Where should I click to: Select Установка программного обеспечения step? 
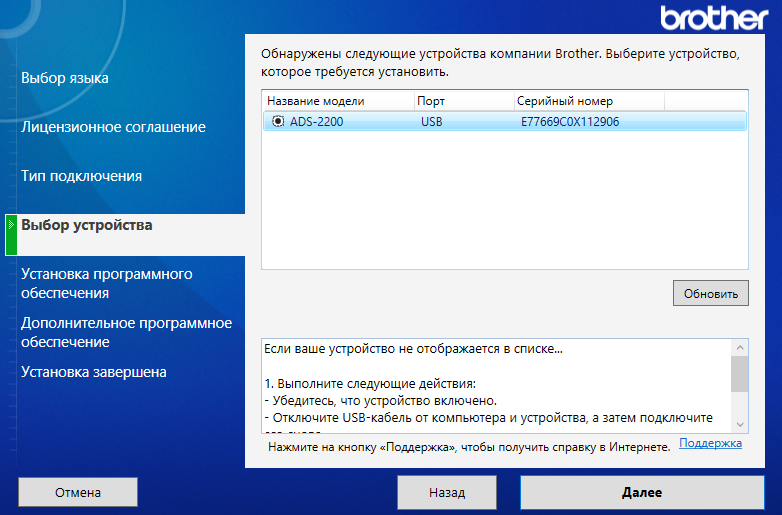pos(107,283)
